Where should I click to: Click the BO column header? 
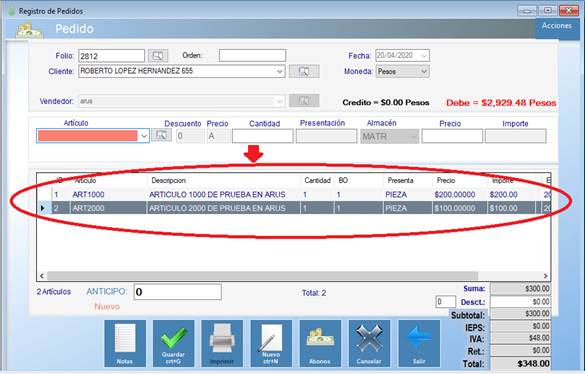point(359,181)
